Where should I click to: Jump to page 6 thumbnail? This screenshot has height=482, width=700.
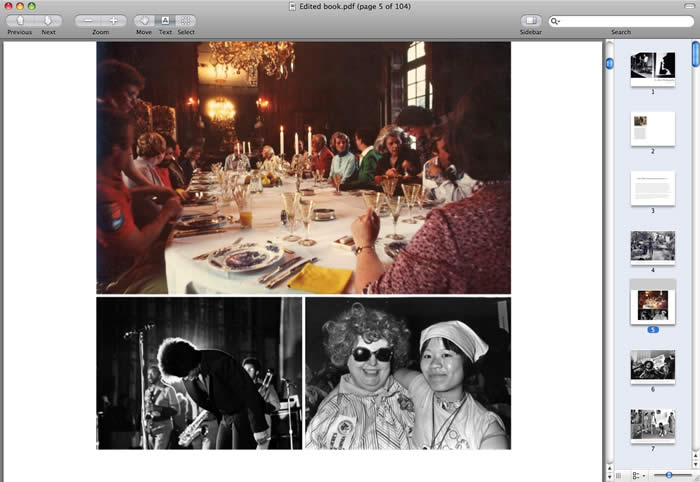652,366
